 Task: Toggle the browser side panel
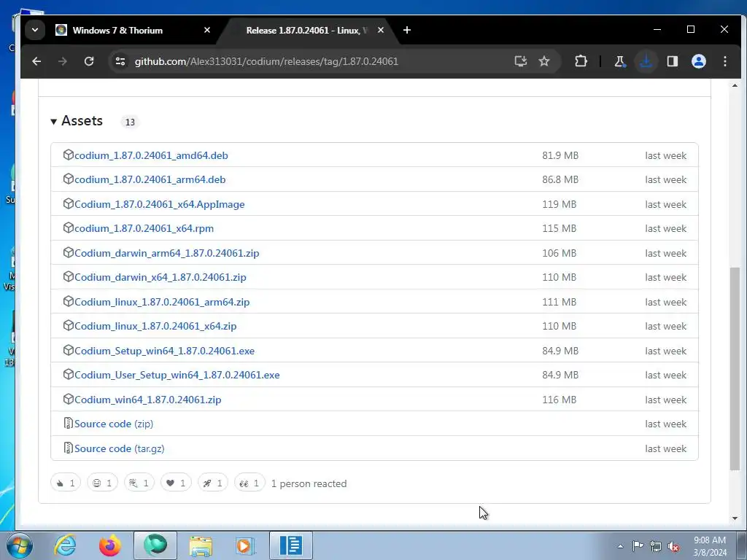(672, 61)
